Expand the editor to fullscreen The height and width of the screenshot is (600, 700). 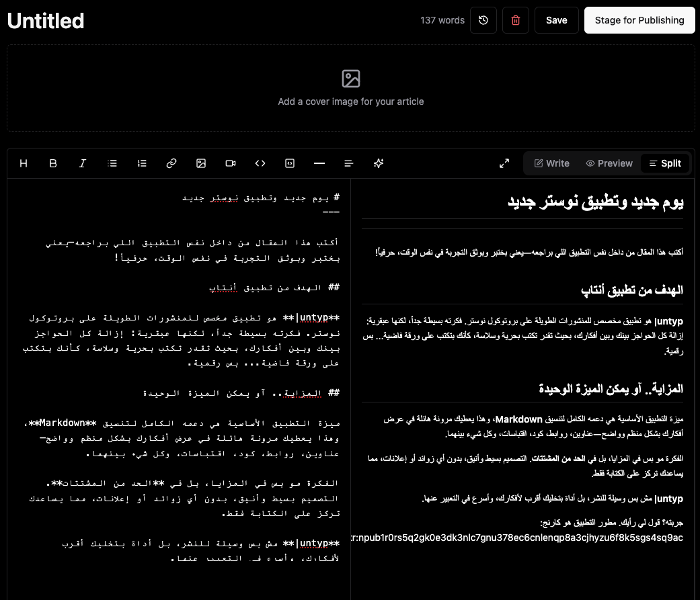coord(504,163)
